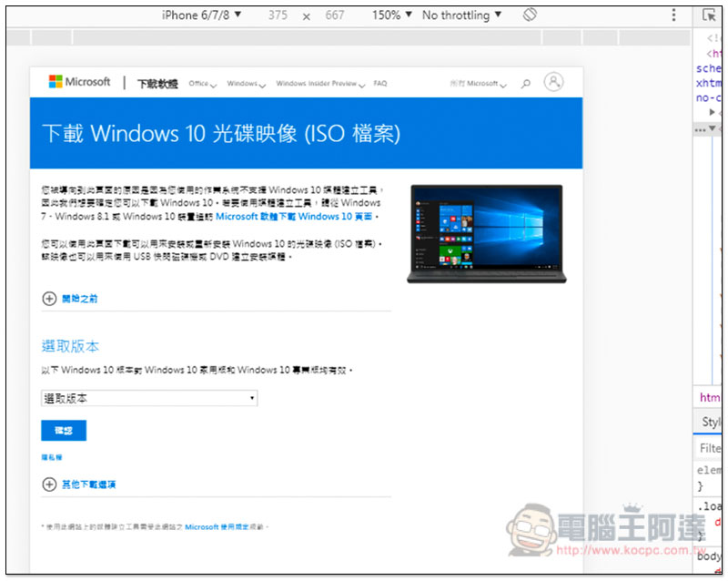Image resolution: width=728 pixels, height=581 pixels.
Task: Switch to the Styles tab in DevTools
Action: coord(711,422)
